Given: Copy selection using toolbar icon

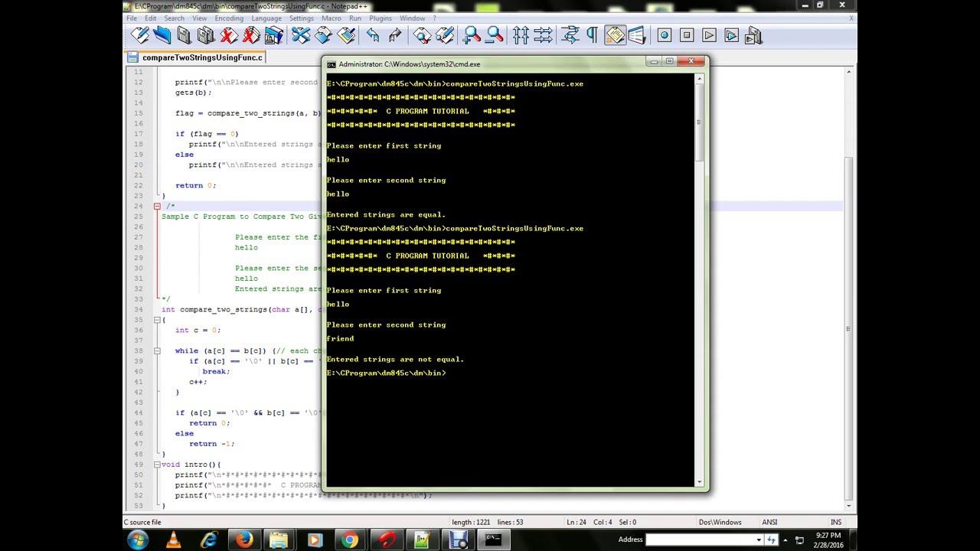Looking at the screenshot, I should point(323,35).
